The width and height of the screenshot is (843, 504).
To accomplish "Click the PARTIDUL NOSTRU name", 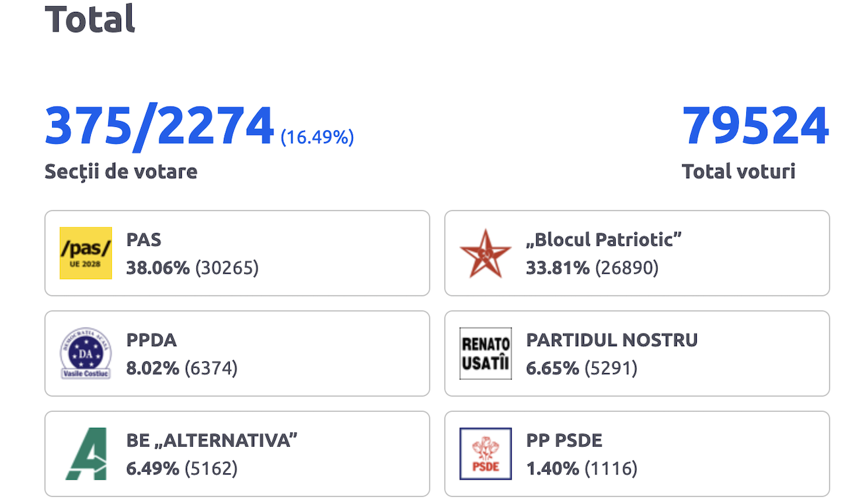I will [611, 340].
